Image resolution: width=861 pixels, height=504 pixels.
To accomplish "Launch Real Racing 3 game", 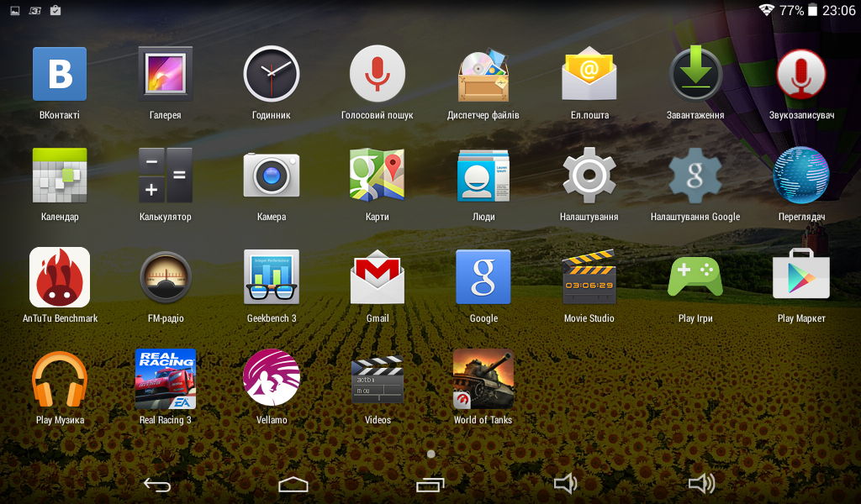I will [x=166, y=378].
